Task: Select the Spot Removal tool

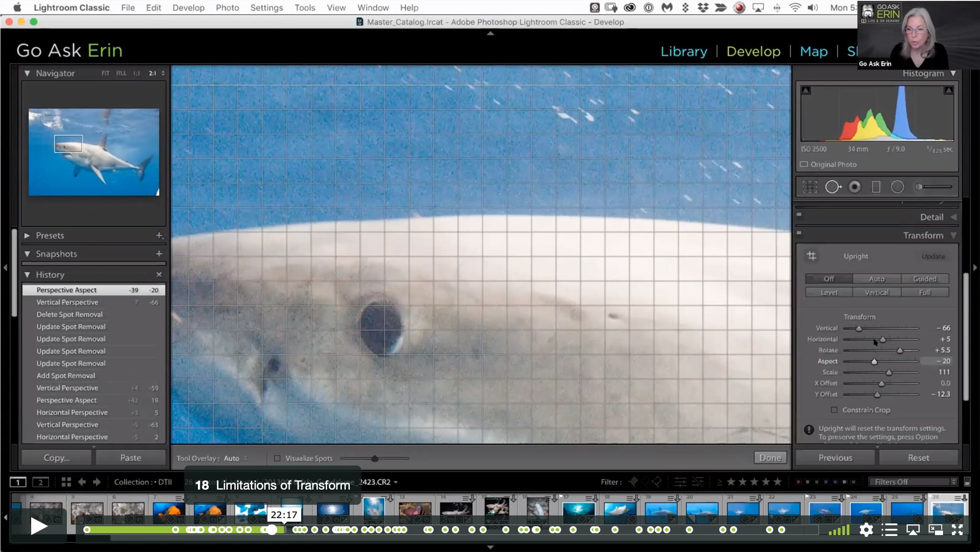Action: click(x=832, y=187)
